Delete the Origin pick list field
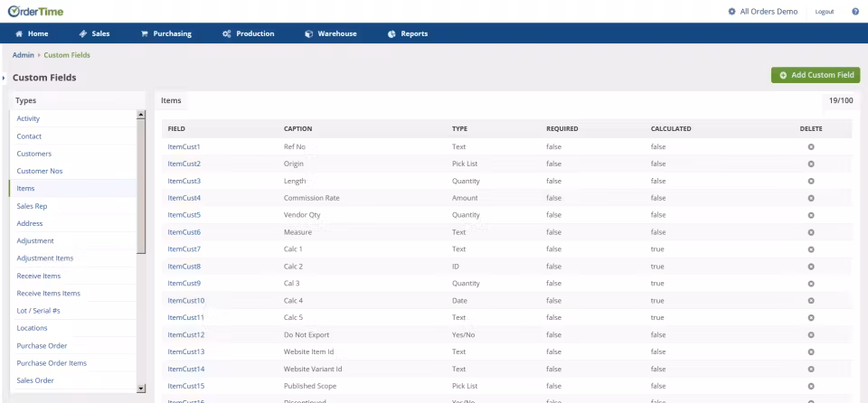This screenshot has width=868, height=403. pos(811,164)
